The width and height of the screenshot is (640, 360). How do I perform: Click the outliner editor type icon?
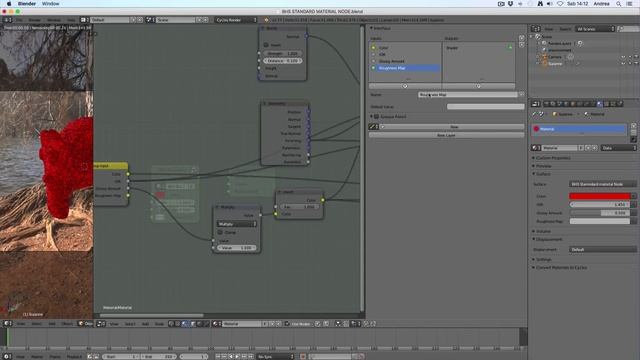(536, 29)
